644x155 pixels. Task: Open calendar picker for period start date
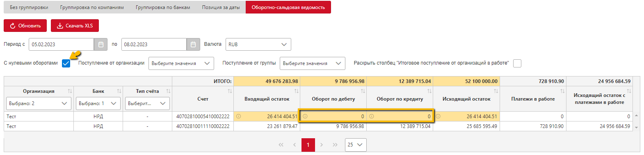click(100, 44)
